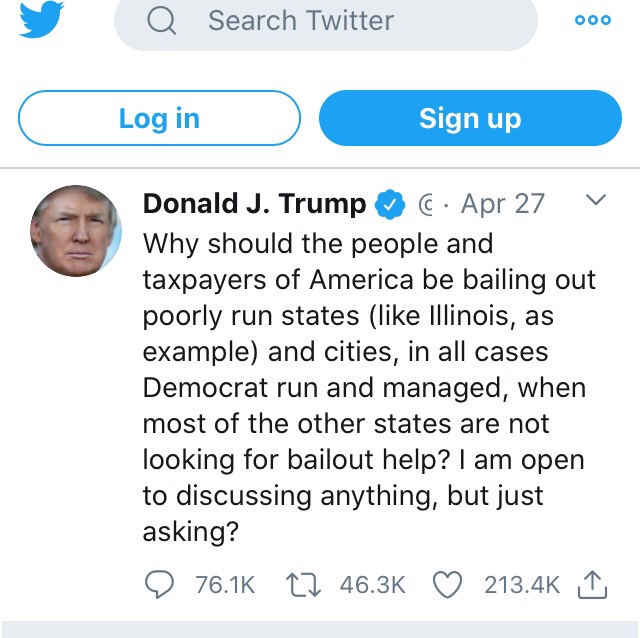Open the Apr 27 timestamp link
Viewport: 640px width, 638px height.
[502, 204]
